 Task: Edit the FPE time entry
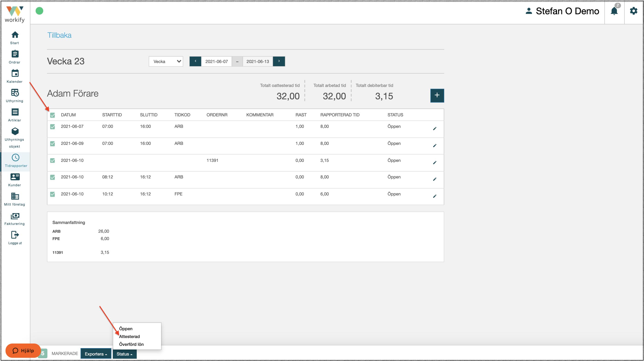point(435,196)
